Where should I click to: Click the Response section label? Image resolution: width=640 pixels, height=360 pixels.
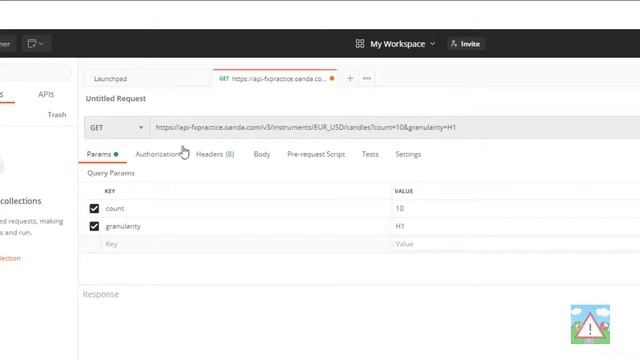[x=101, y=294]
